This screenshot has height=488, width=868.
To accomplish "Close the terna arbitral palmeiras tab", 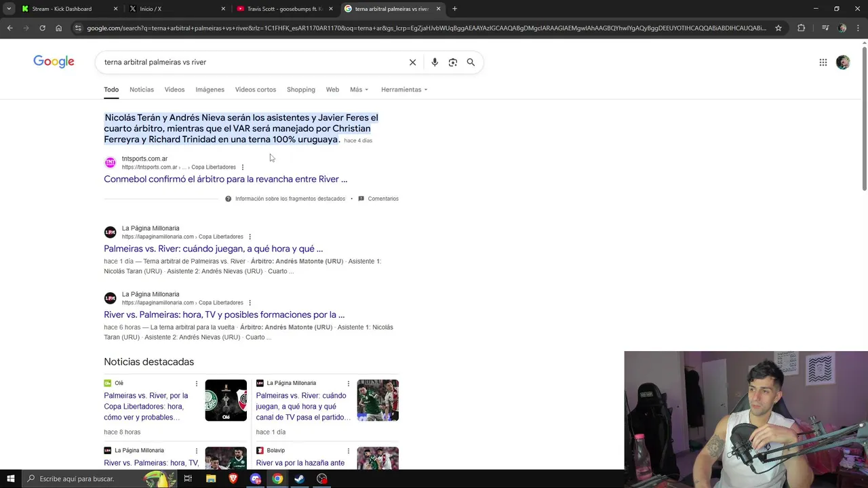I will tap(438, 9).
